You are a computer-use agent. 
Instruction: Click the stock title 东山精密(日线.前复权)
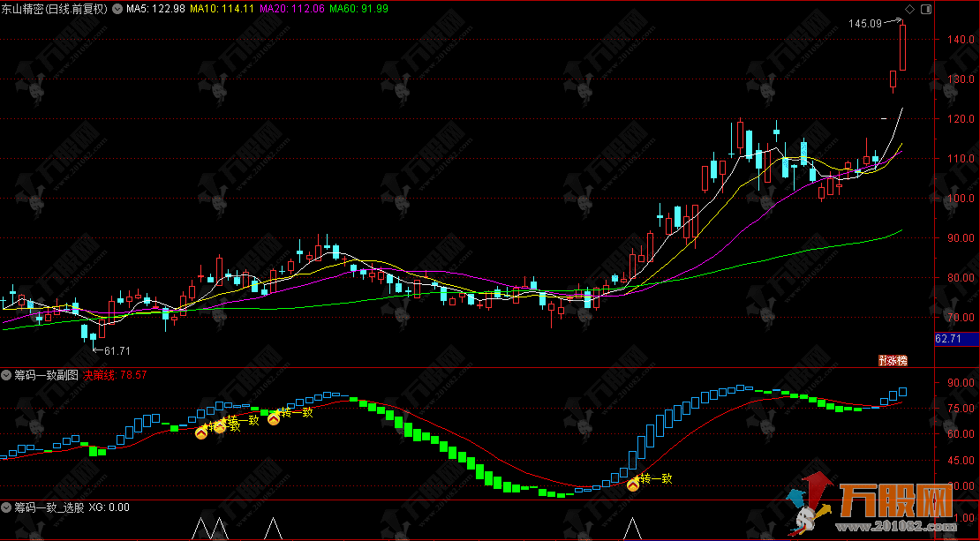pyautogui.click(x=55, y=9)
